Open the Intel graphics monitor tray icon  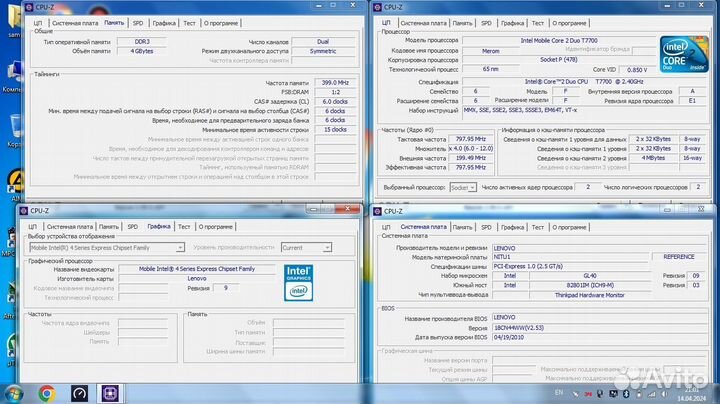[x=613, y=394]
